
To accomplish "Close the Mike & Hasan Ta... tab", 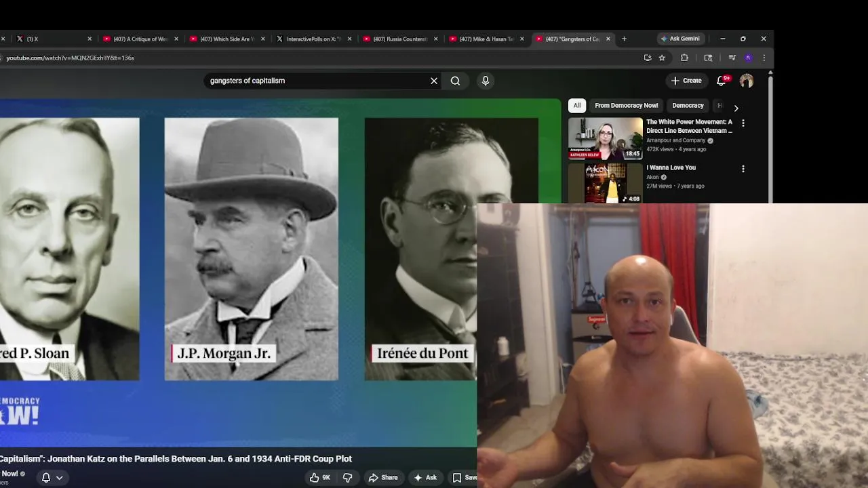I will (521, 39).
